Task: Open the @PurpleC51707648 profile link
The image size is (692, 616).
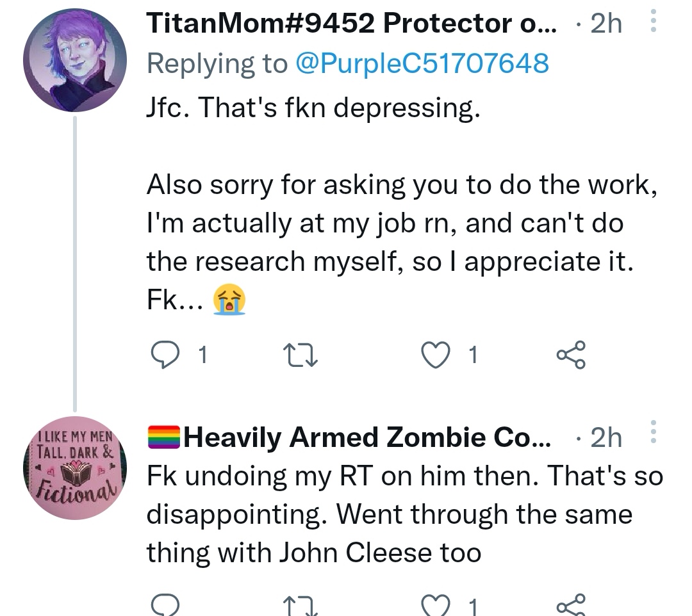Action: click(x=421, y=63)
